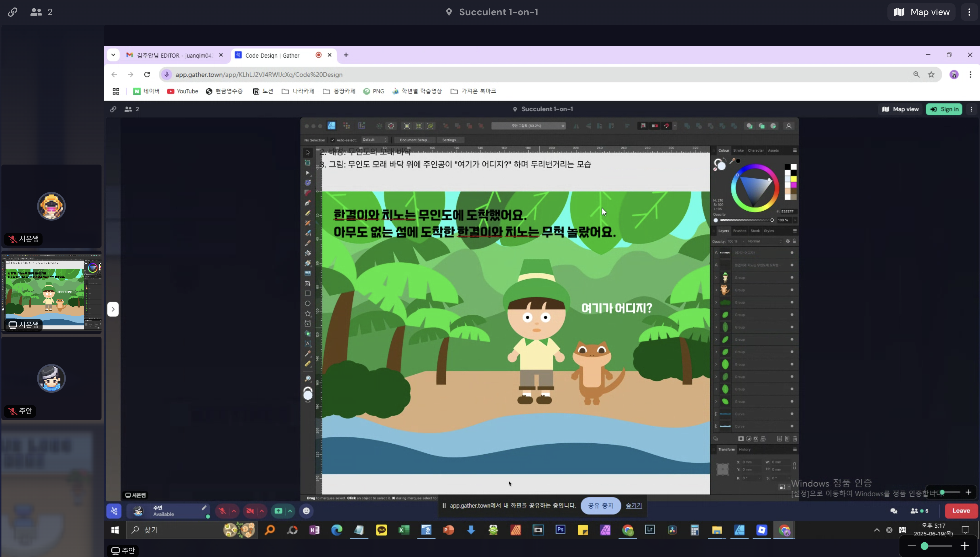Image resolution: width=980 pixels, height=557 pixels.
Task: Select 시온쌤 shared screen thumbnail
Action: coord(51,292)
